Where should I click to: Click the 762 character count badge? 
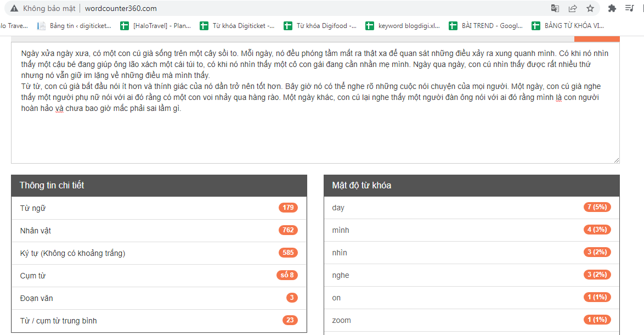288,230
